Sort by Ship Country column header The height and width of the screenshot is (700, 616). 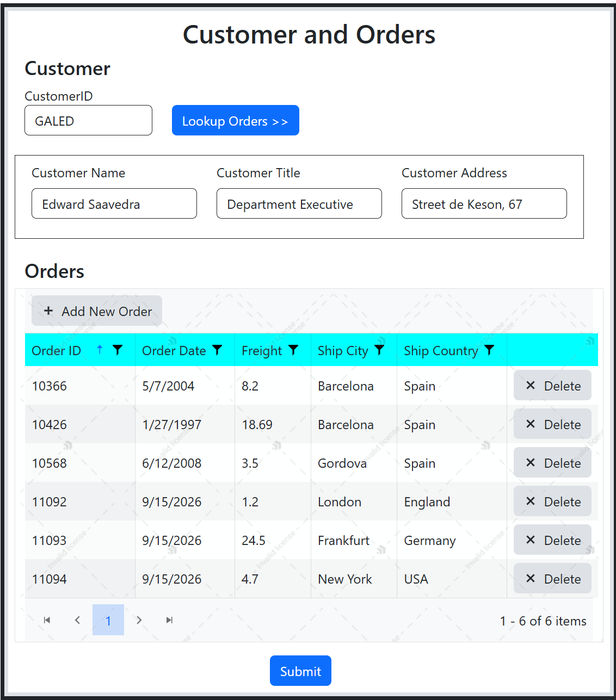pyautogui.click(x=441, y=351)
